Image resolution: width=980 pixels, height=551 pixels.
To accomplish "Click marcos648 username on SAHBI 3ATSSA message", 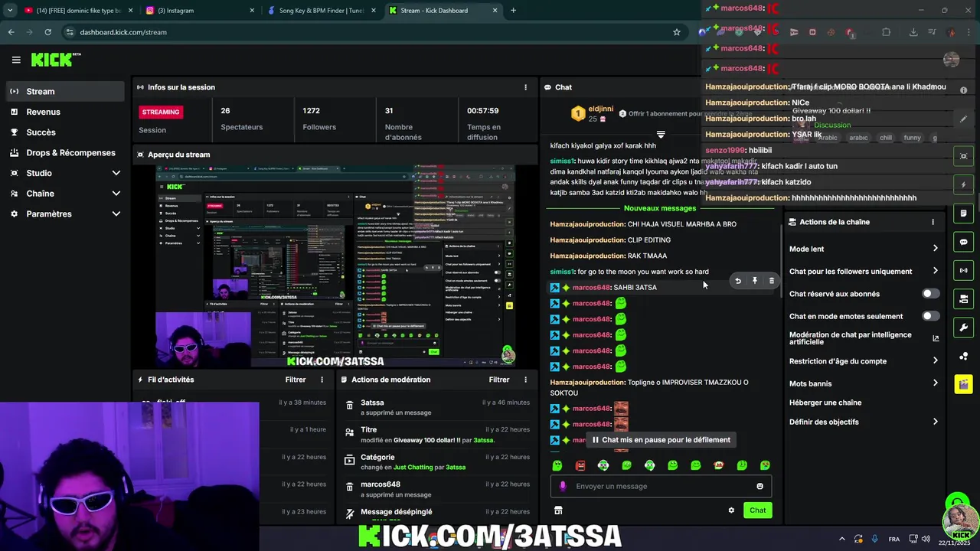I will click(591, 288).
